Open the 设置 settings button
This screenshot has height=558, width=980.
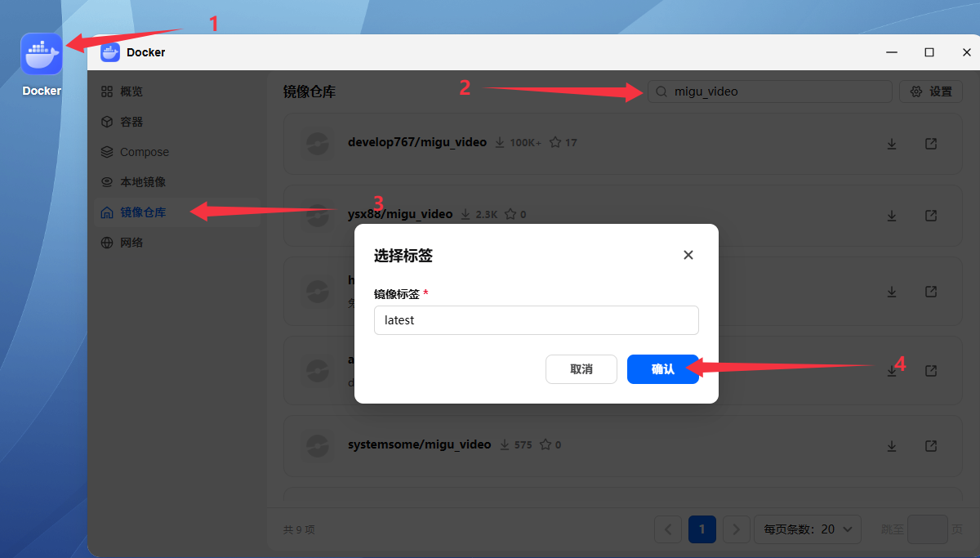click(931, 92)
